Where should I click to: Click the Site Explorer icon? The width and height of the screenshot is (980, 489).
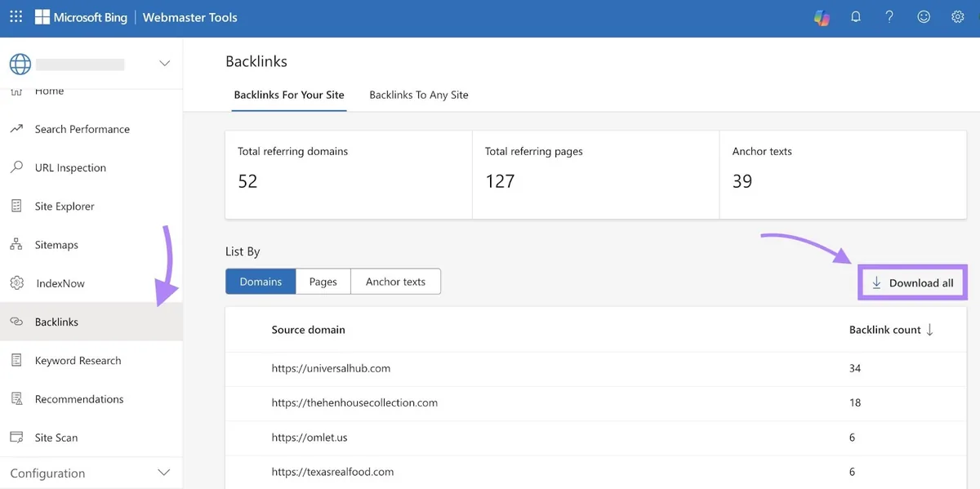(16, 206)
